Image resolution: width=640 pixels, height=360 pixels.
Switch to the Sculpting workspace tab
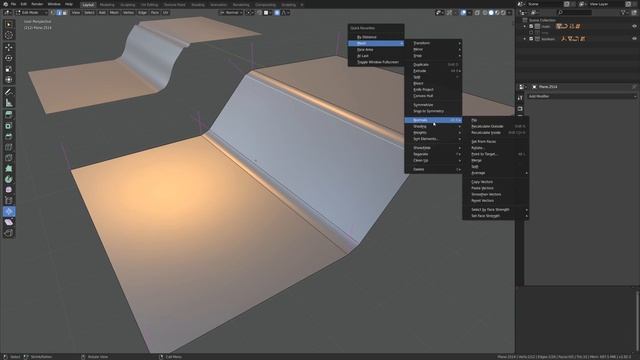pyautogui.click(x=128, y=4)
